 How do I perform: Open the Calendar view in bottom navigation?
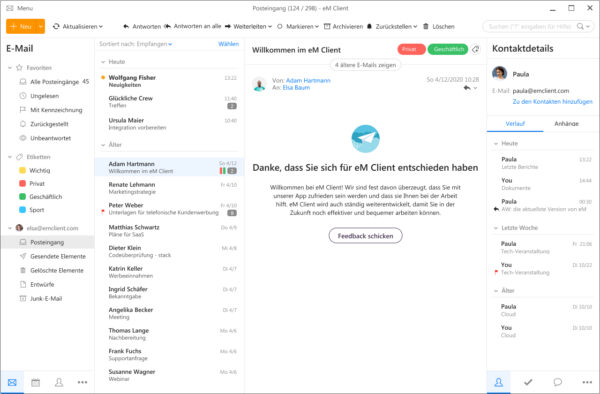[x=36, y=382]
